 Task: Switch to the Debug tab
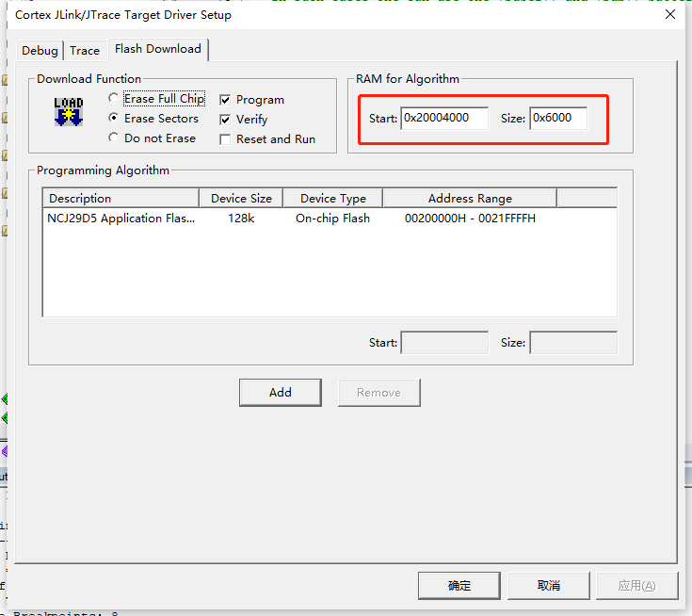(x=40, y=51)
